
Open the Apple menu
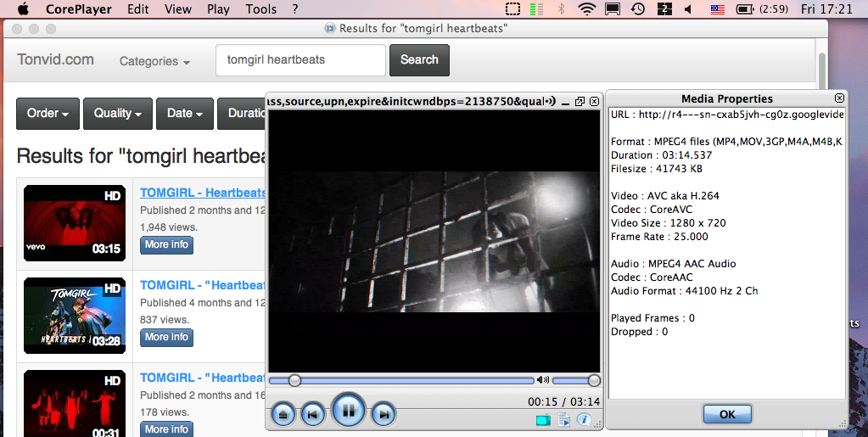click(23, 8)
